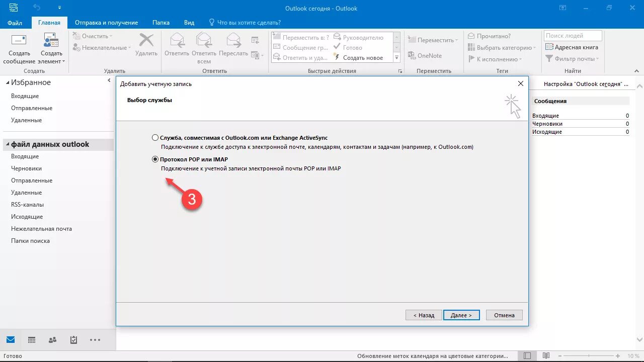Switch to the Send and Receive tab
This screenshot has height=362, width=644.
[x=106, y=23]
